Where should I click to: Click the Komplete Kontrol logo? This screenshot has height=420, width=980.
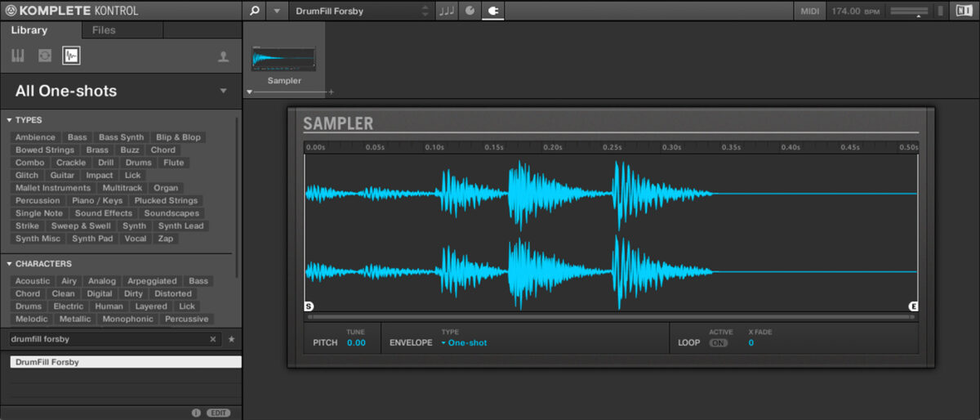(71, 11)
